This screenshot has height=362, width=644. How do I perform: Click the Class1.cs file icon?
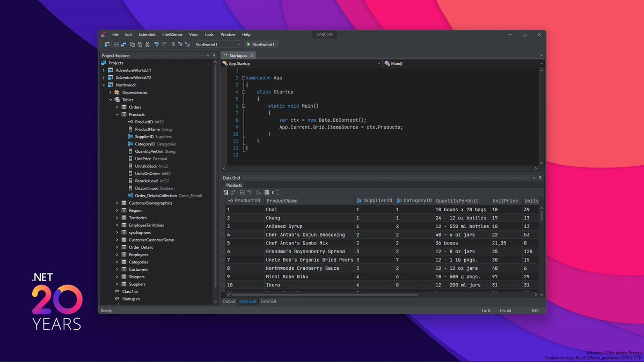[117, 291]
